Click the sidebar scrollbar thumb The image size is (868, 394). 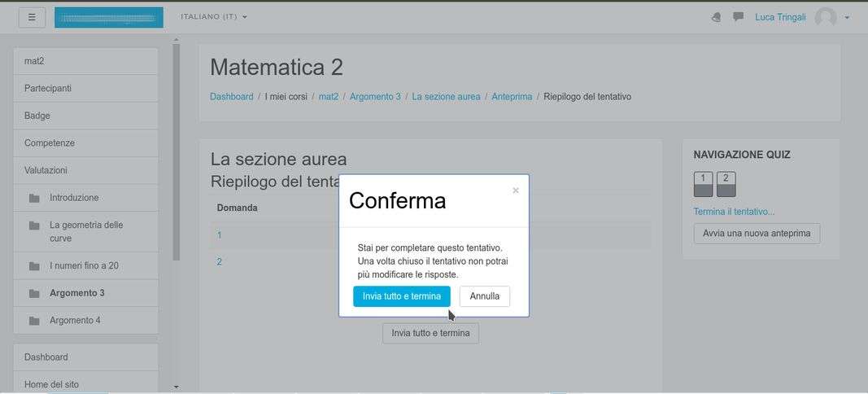pos(176,152)
